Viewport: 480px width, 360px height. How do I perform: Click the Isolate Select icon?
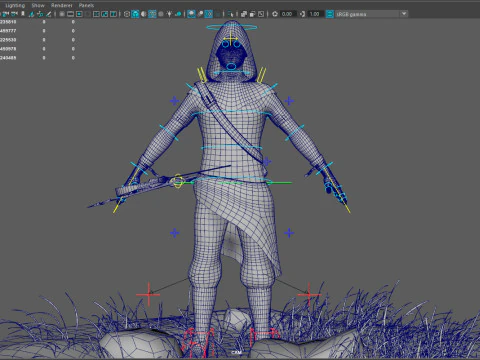[x=231, y=14]
